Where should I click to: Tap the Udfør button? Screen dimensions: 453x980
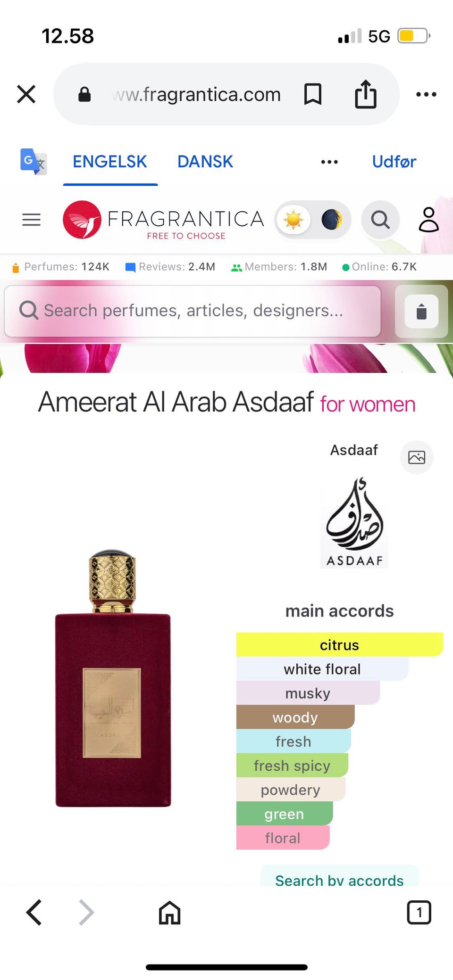tap(394, 162)
